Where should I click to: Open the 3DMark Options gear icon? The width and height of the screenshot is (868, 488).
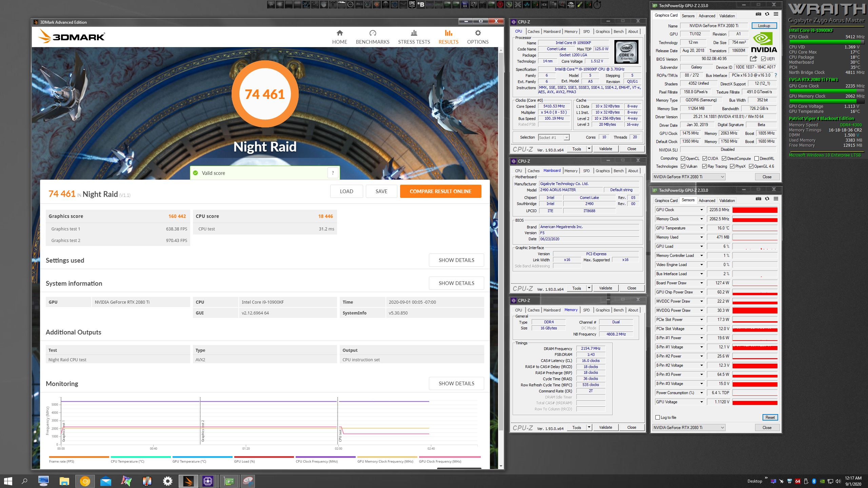click(x=478, y=33)
